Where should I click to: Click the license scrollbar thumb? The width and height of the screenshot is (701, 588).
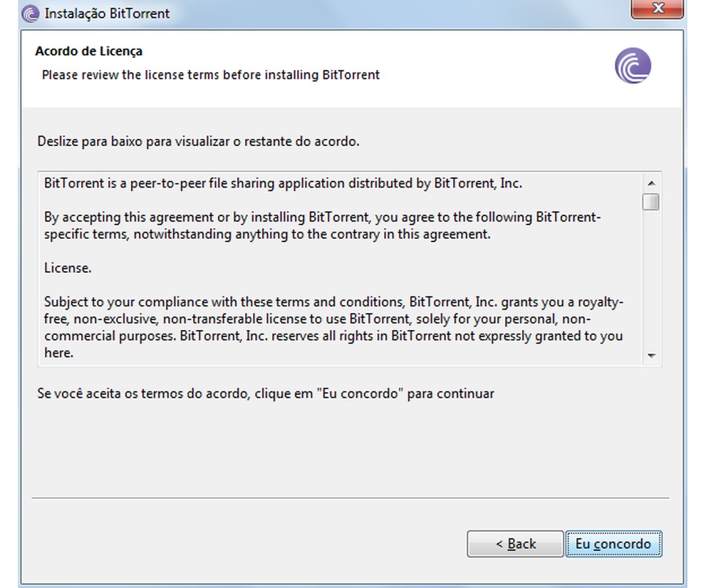tap(651, 201)
